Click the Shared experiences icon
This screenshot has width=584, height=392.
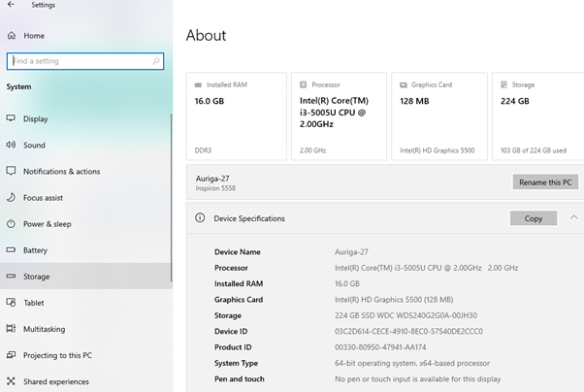11,380
